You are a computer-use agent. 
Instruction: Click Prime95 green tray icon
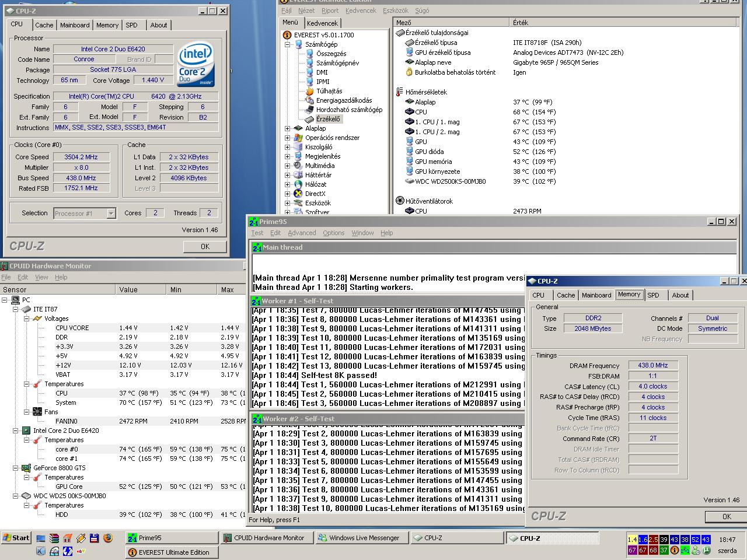pos(685,550)
